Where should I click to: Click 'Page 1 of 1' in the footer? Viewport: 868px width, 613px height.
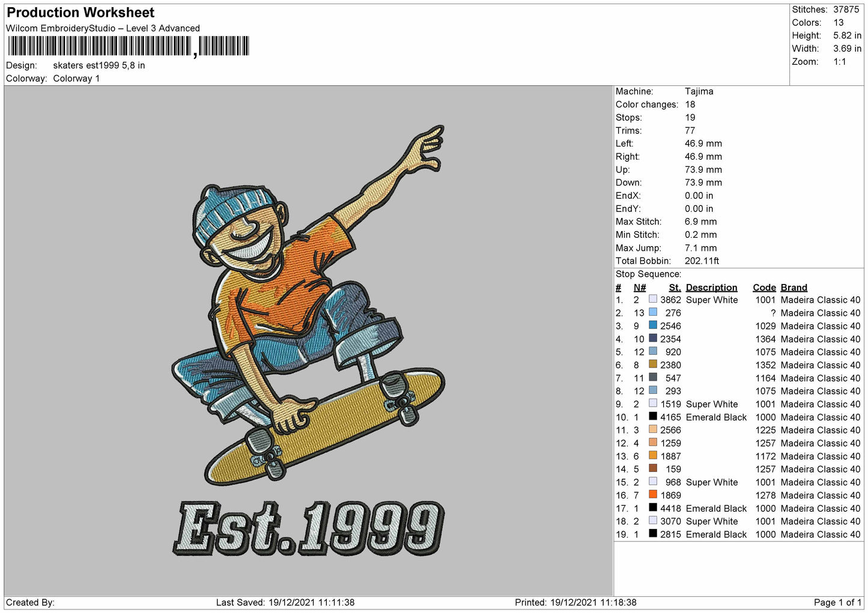click(x=837, y=602)
